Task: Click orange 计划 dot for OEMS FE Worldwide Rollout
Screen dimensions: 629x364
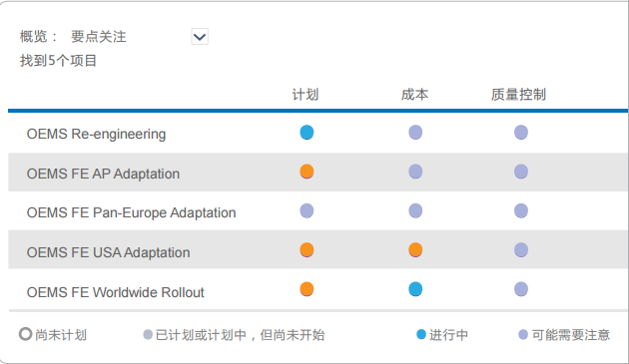Action: tap(307, 289)
